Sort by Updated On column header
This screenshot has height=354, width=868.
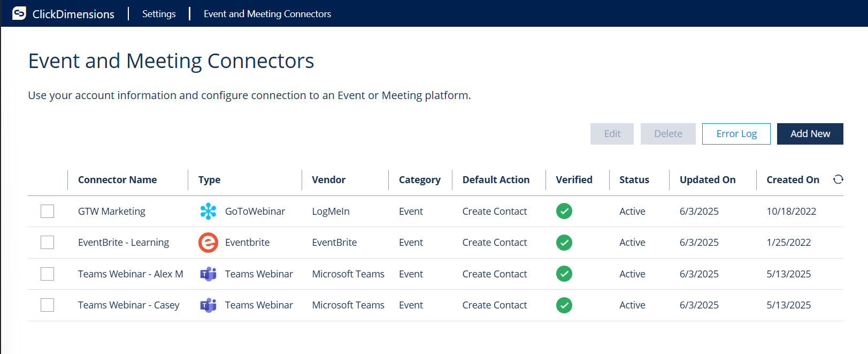[x=708, y=180]
